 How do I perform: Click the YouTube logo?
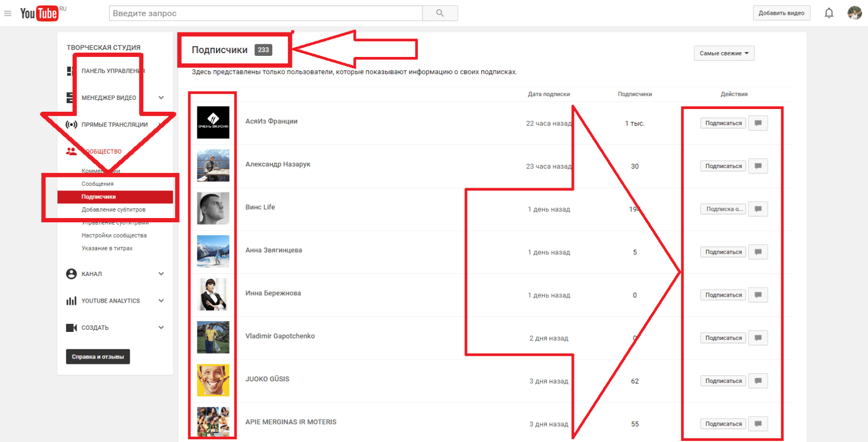click(x=40, y=13)
